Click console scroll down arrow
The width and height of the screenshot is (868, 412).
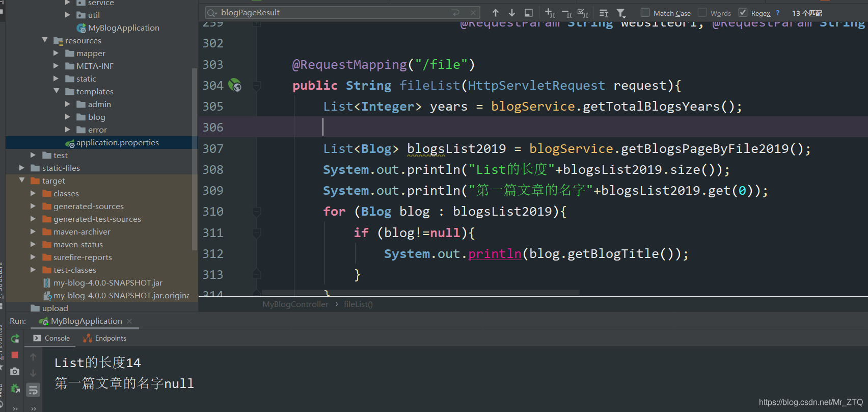pyautogui.click(x=33, y=373)
